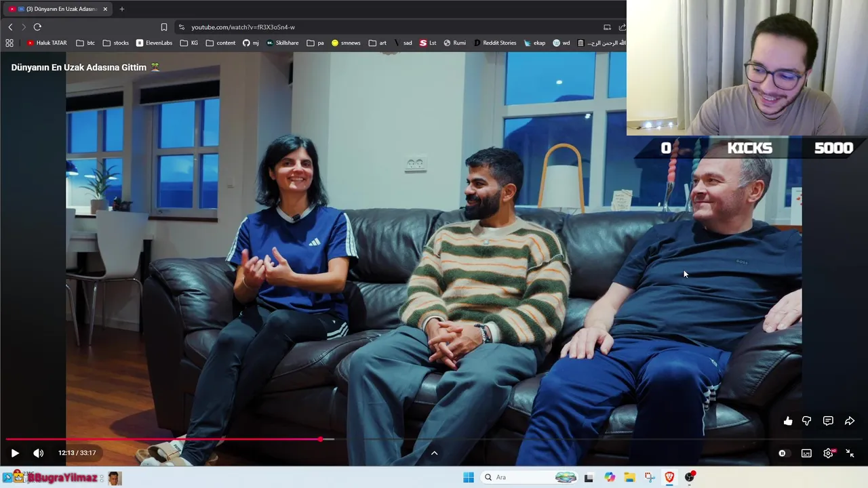868x488 pixels.
Task: Expand the more videos chevron
Action: click(x=435, y=453)
